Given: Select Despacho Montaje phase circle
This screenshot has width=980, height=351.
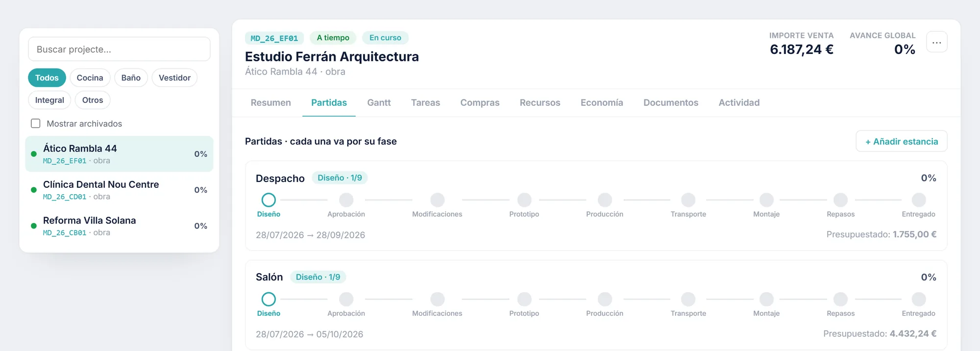Looking at the screenshot, I should click(x=766, y=200).
